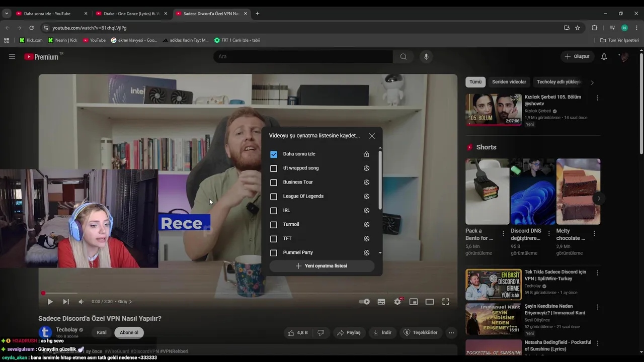Click the Teşekkürler button

click(421, 332)
